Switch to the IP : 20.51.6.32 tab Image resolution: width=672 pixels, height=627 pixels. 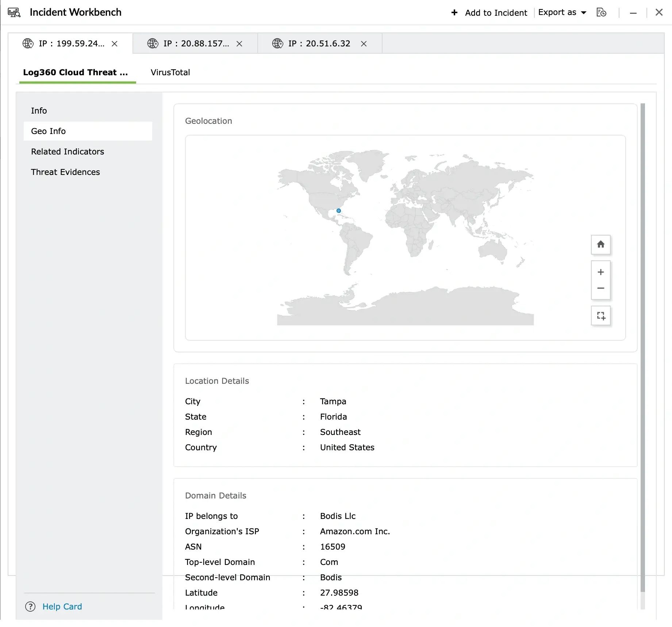[320, 43]
